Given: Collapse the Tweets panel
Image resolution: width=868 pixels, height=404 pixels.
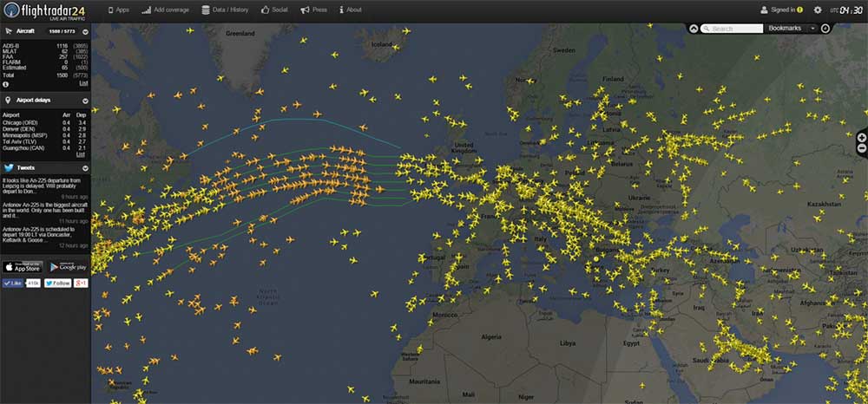Looking at the screenshot, I should pos(85,167).
